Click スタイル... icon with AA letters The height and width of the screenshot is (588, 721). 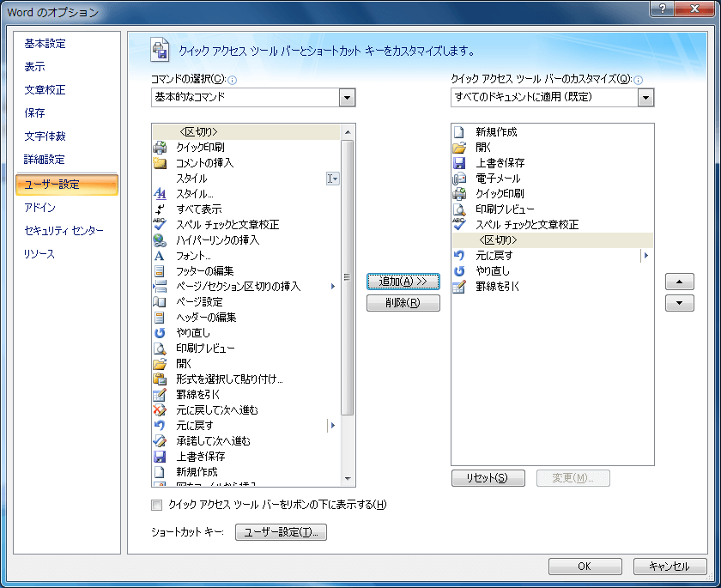tap(160, 193)
